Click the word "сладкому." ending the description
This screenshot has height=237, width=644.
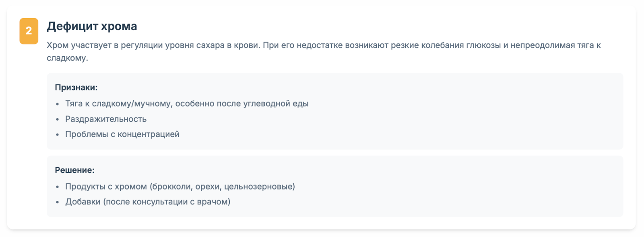(x=67, y=58)
